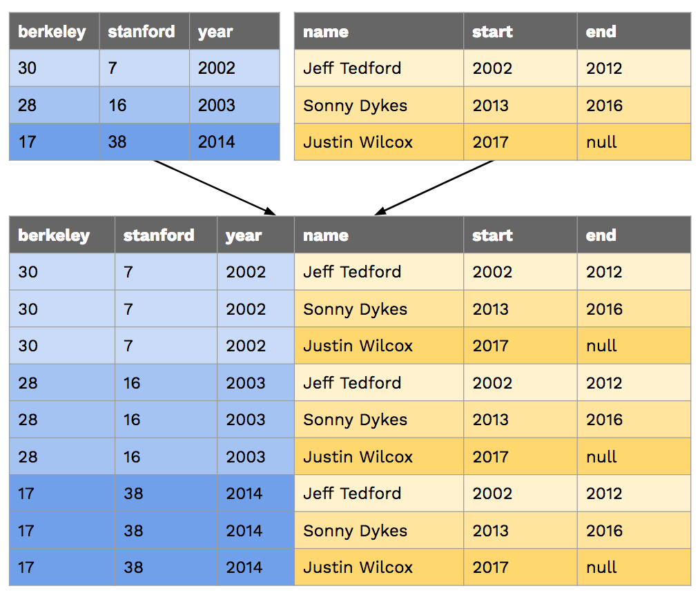Select the '38' cell in top-left table
This screenshot has width=700, height=595.
pyautogui.click(x=118, y=142)
